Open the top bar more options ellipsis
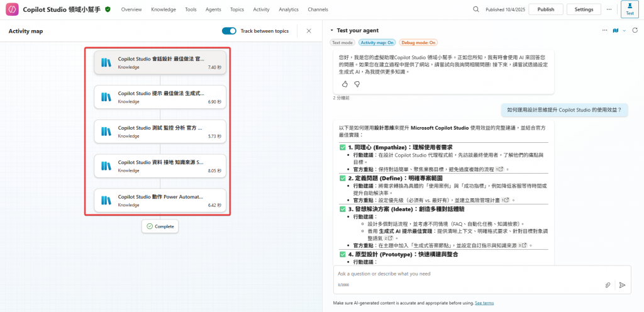This screenshot has width=644, height=312. (x=609, y=9)
